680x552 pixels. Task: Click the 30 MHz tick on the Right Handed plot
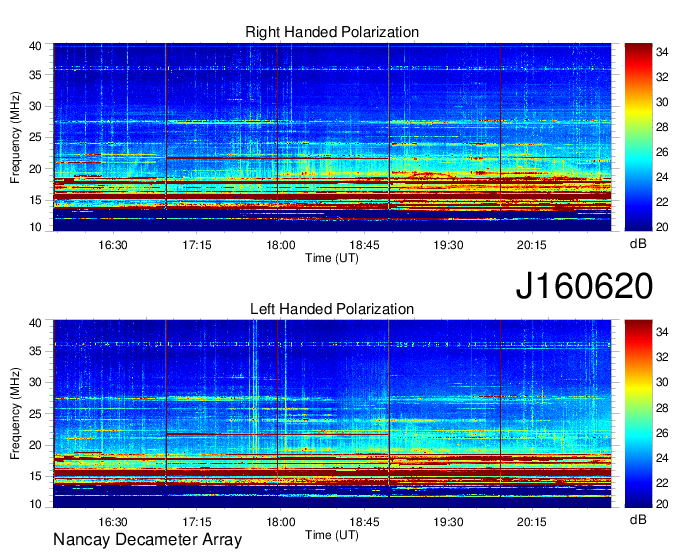36,106
